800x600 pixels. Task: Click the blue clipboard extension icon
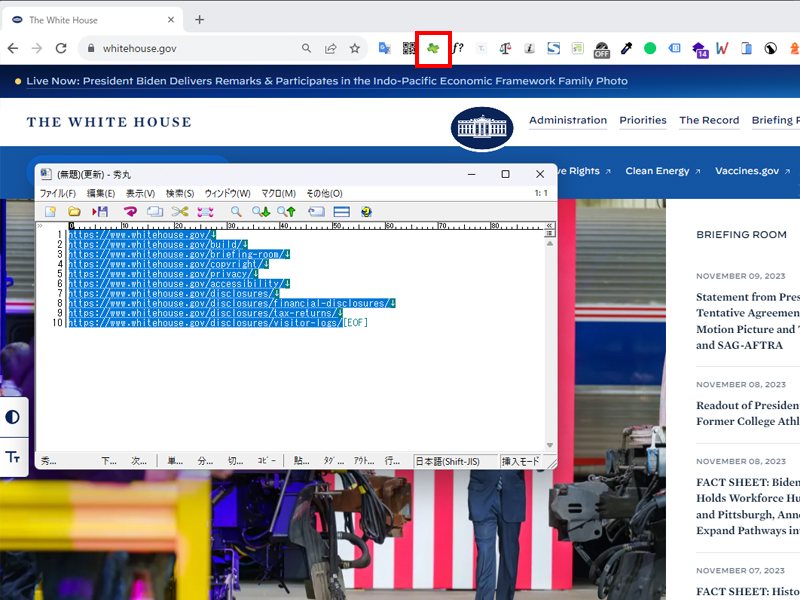point(746,48)
